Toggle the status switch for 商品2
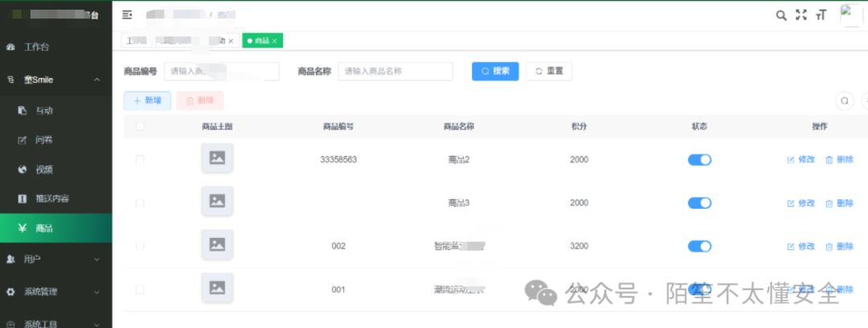The image size is (868, 328). 699,159
